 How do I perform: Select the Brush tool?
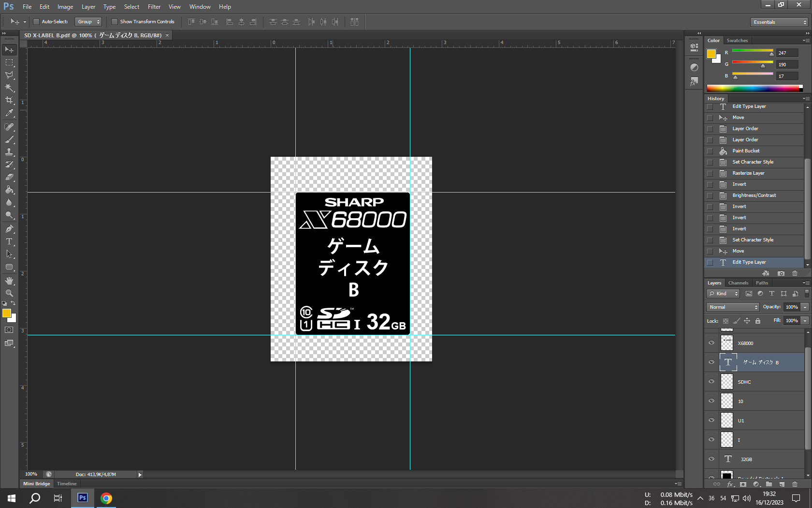click(x=9, y=139)
